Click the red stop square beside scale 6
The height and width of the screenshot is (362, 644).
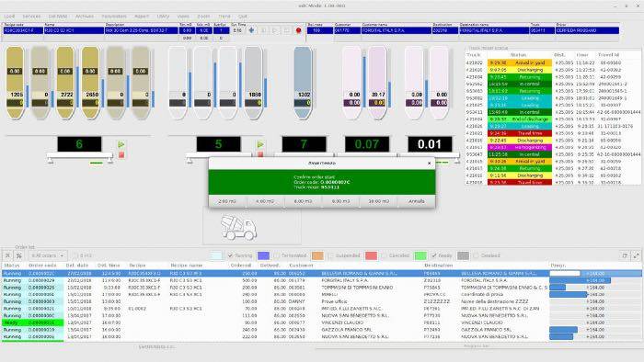(121, 154)
